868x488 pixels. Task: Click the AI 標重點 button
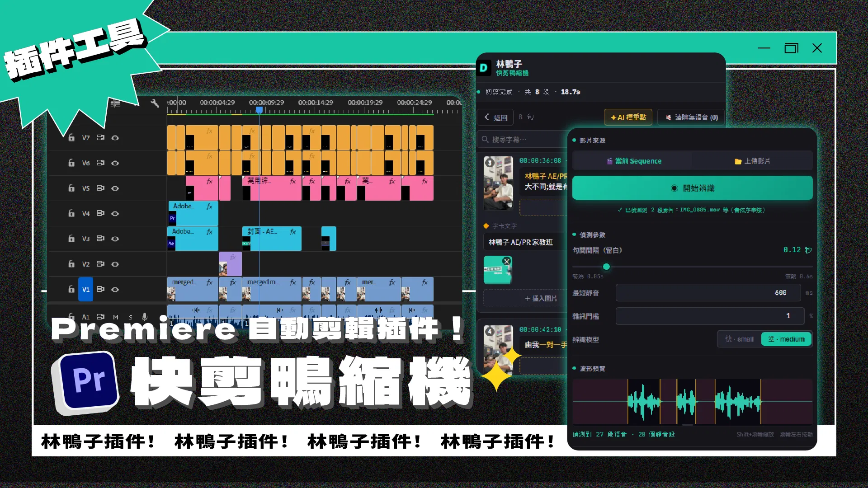point(628,117)
